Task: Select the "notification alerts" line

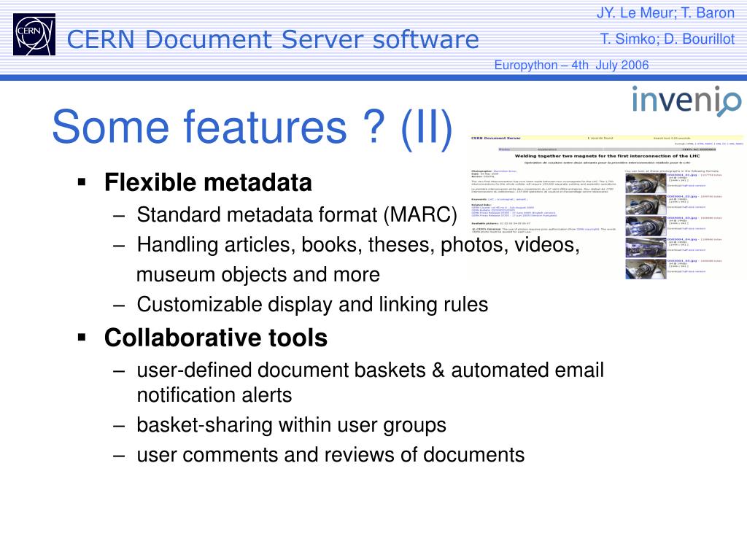Action: [x=214, y=394]
